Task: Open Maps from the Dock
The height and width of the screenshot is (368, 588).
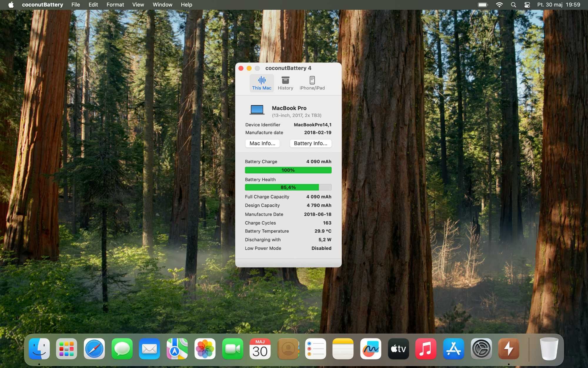Action: click(x=177, y=349)
